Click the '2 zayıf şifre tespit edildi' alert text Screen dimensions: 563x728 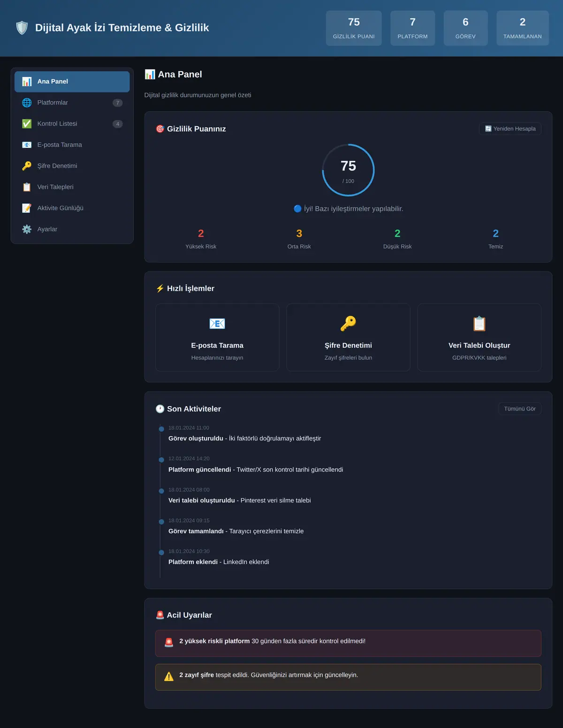pos(268,675)
